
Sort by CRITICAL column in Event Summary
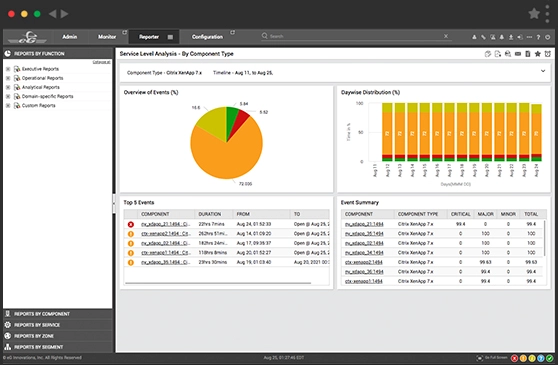coord(460,214)
